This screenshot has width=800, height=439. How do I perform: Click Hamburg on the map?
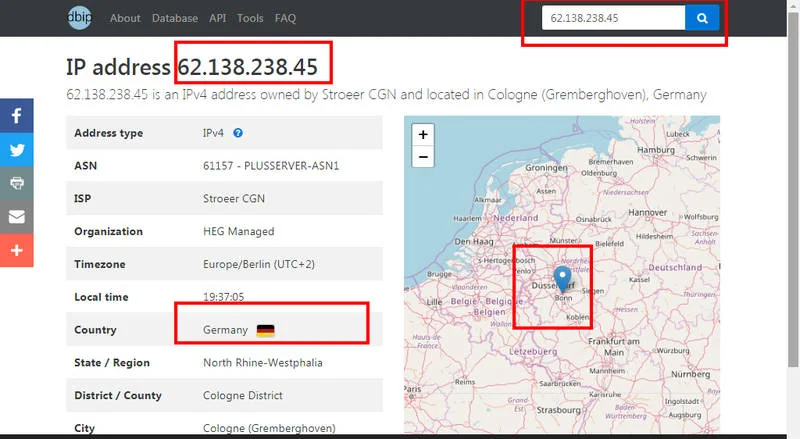[656, 151]
